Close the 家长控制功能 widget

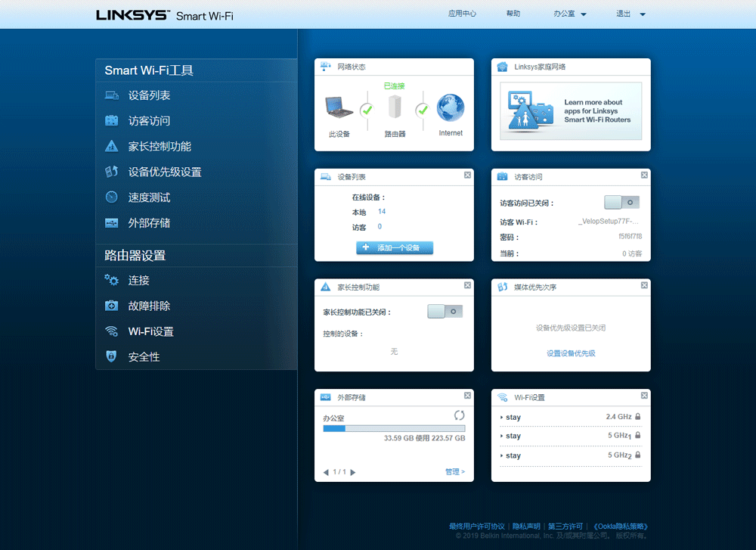(x=467, y=285)
